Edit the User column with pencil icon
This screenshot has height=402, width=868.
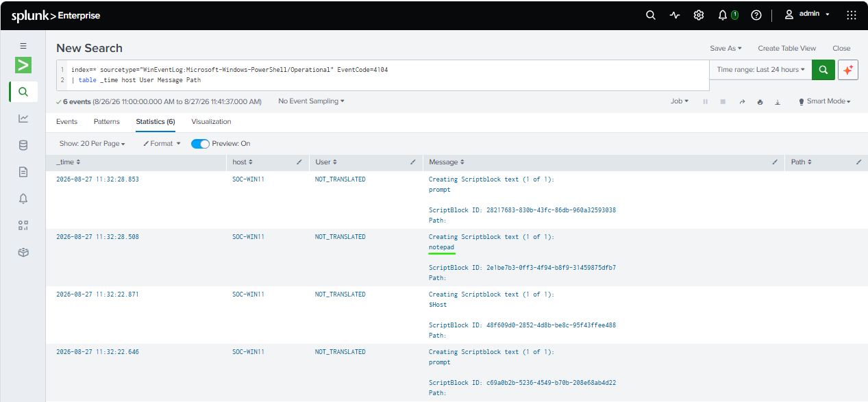pyautogui.click(x=412, y=162)
